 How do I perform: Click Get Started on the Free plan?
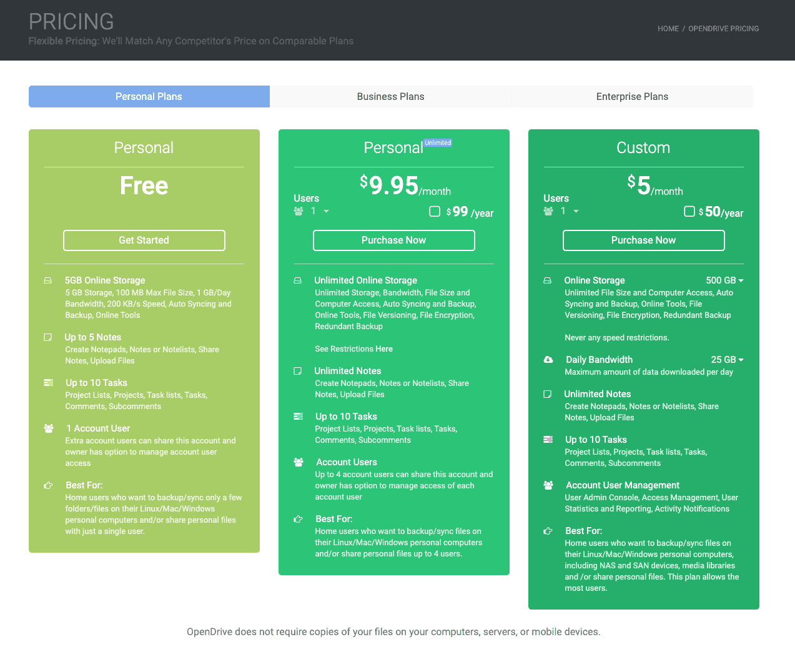tap(144, 240)
